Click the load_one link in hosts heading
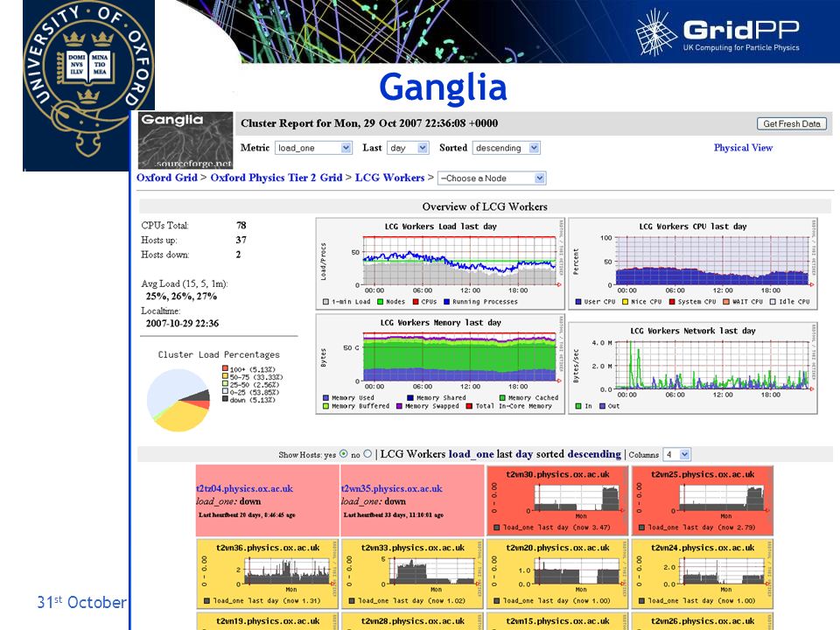This screenshot has width=840, height=630. (471, 454)
